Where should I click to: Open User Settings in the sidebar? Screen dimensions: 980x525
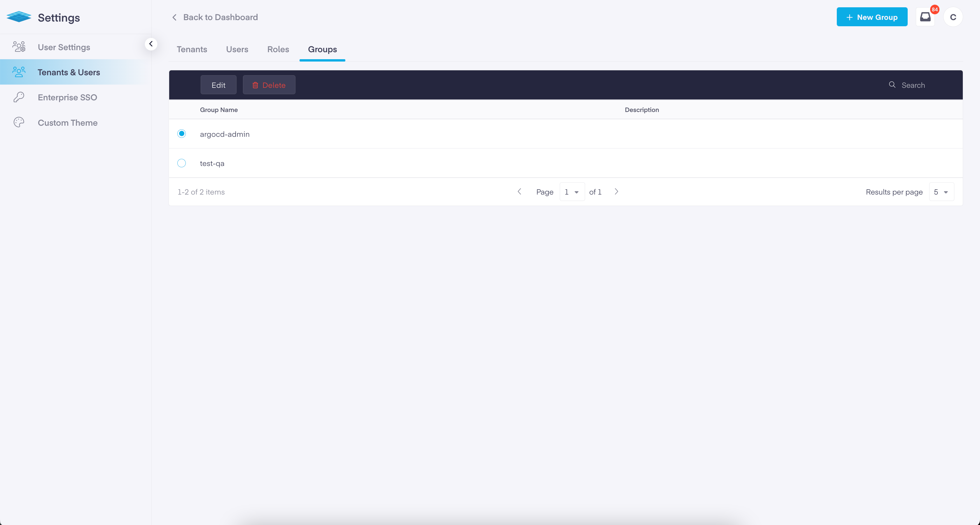(76, 47)
